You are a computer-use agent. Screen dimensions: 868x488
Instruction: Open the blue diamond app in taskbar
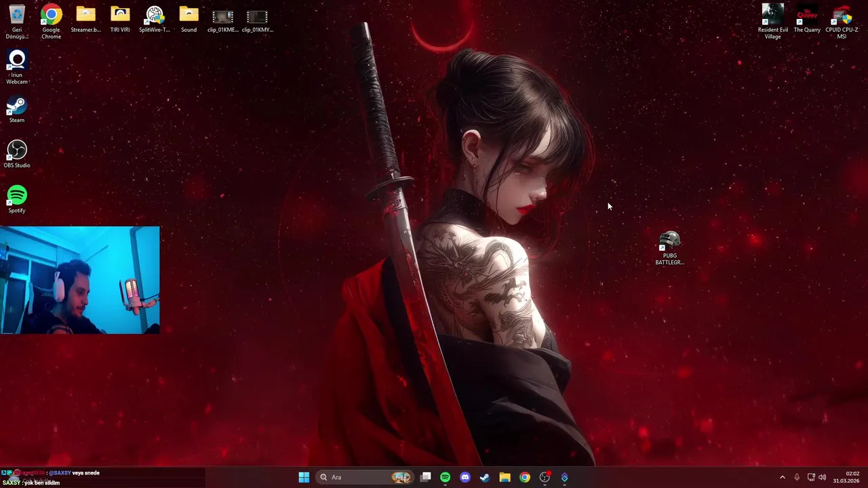tap(564, 477)
